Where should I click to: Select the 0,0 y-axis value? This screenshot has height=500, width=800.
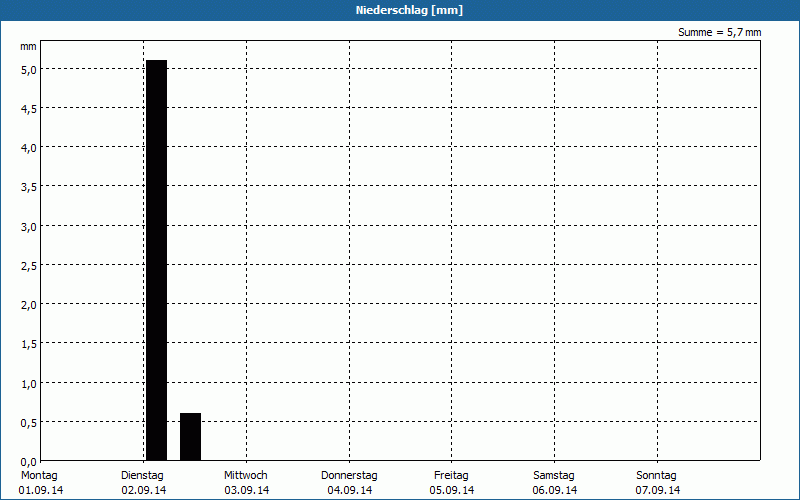coord(29,462)
